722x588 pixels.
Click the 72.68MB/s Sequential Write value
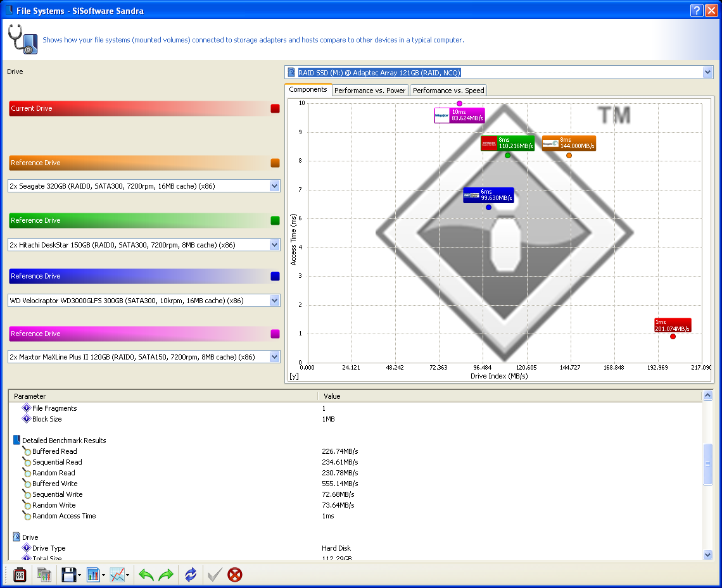point(338,494)
